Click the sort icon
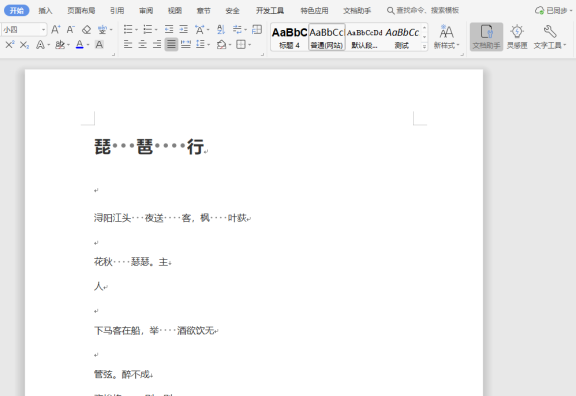Screen dimensions: 576x396 coord(221,29)
